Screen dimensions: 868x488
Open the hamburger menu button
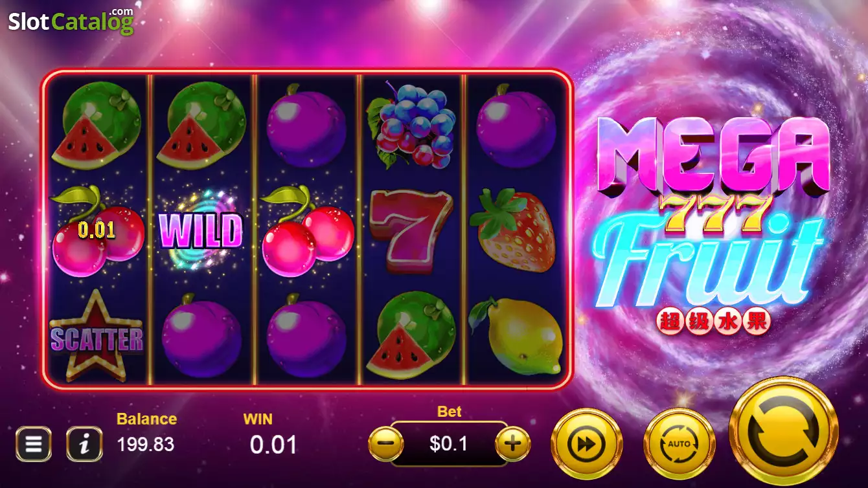(34, 444)
